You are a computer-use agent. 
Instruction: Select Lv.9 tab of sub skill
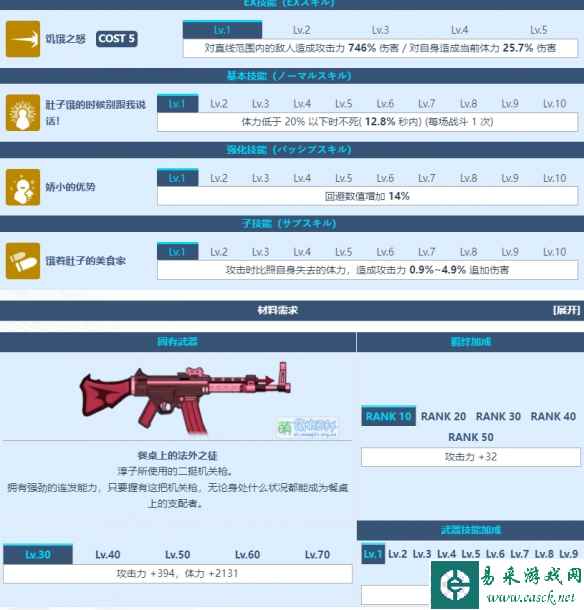point(510,252)
